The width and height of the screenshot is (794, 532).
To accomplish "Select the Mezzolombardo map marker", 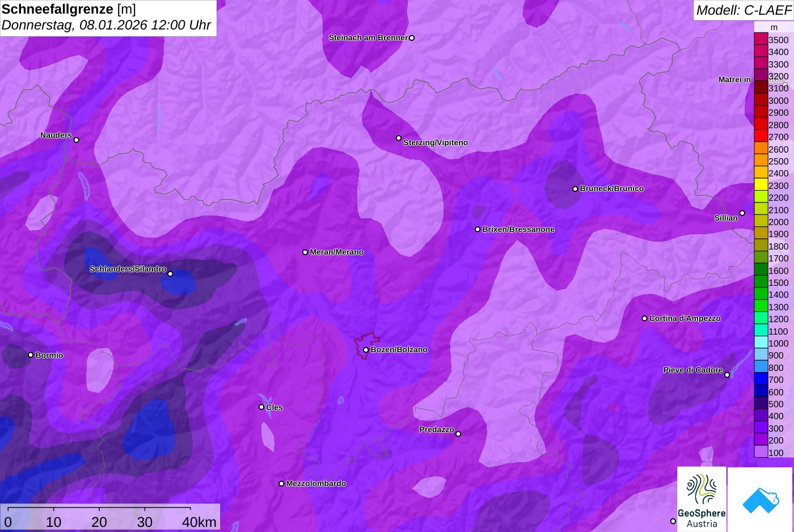I will (x=281, y=484).
